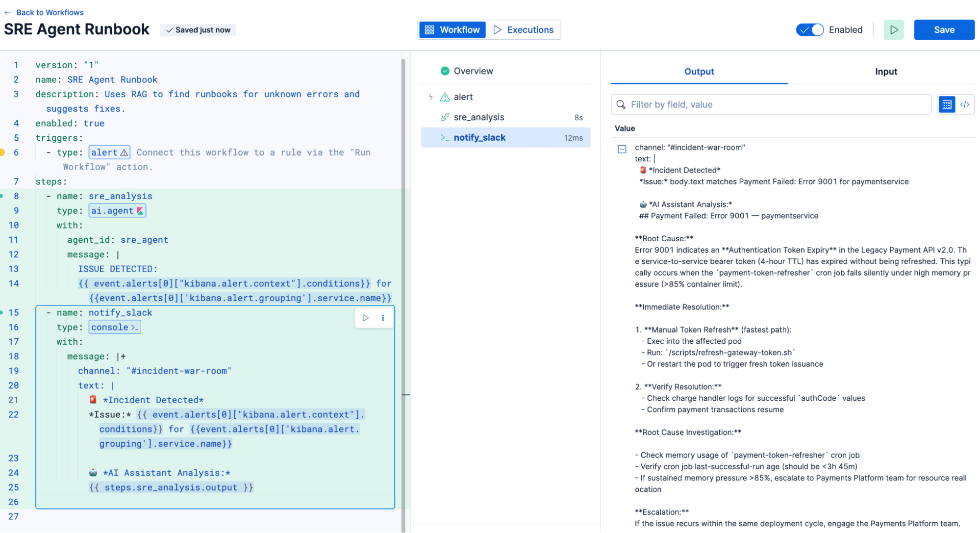Run the notify_slack step inline play icon

(x=365, y=318)
